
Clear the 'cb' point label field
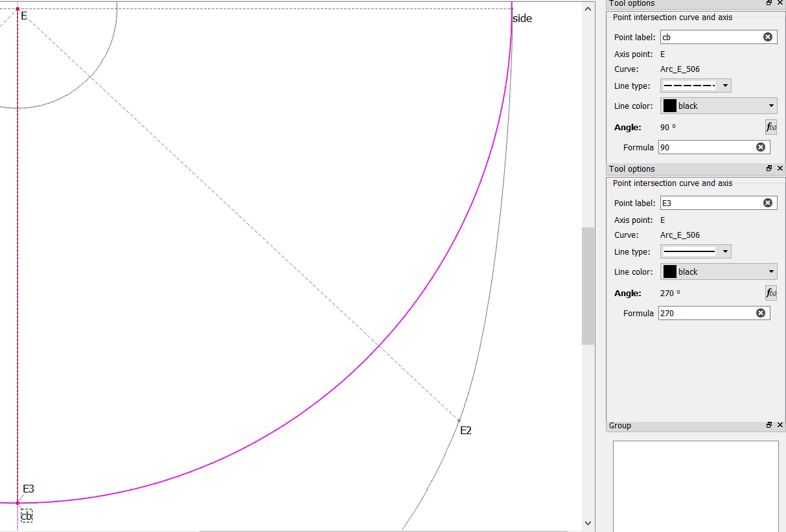(768, 37)
